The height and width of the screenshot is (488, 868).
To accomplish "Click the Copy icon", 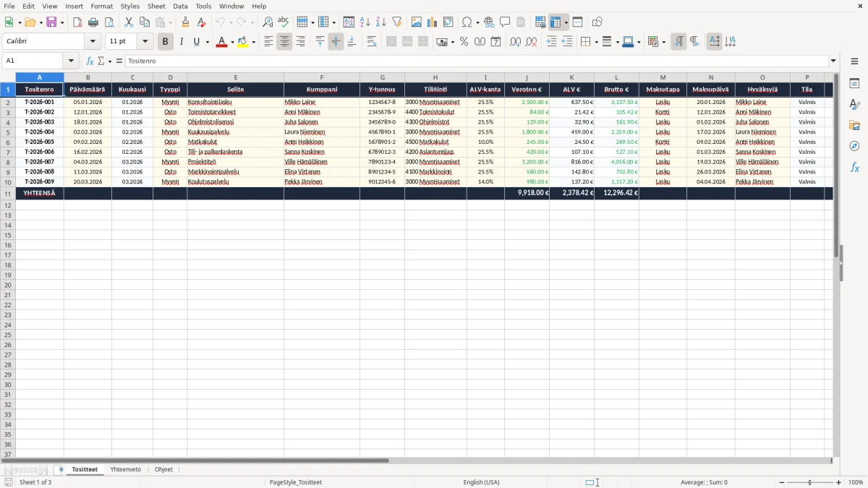I will click(145, 22).
